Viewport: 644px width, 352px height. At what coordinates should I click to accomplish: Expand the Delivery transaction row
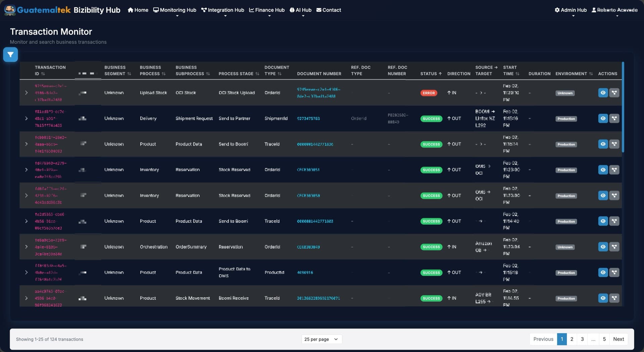pos(26,118)
